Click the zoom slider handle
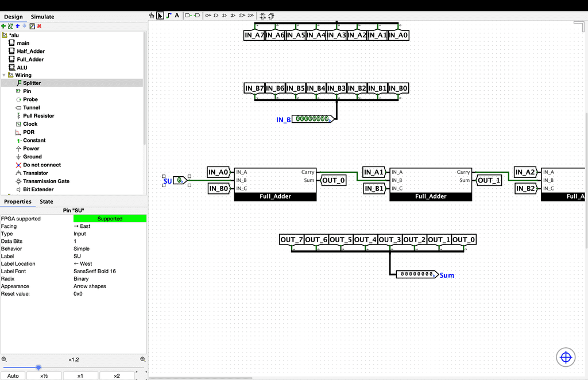Screen dimensions: 588x380 coord(38,367)
